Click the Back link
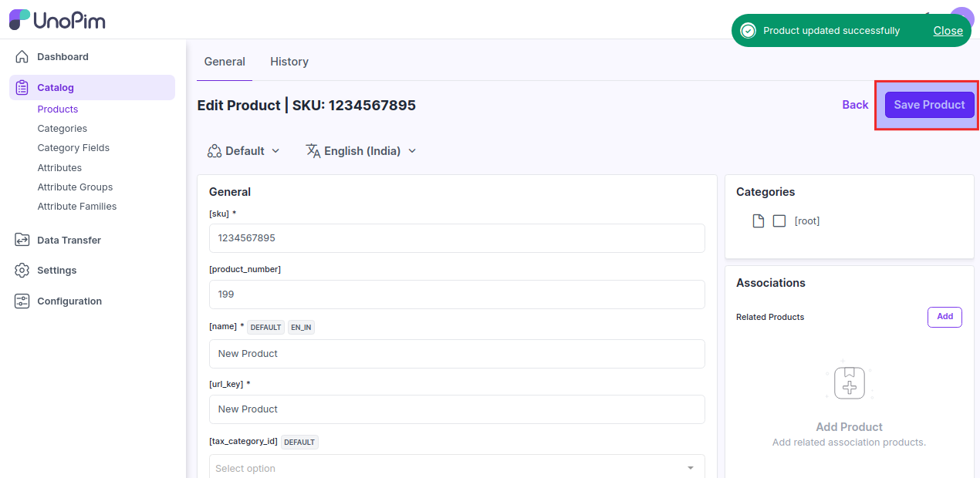This screenshot has width=980, height=478. [855, 105]
